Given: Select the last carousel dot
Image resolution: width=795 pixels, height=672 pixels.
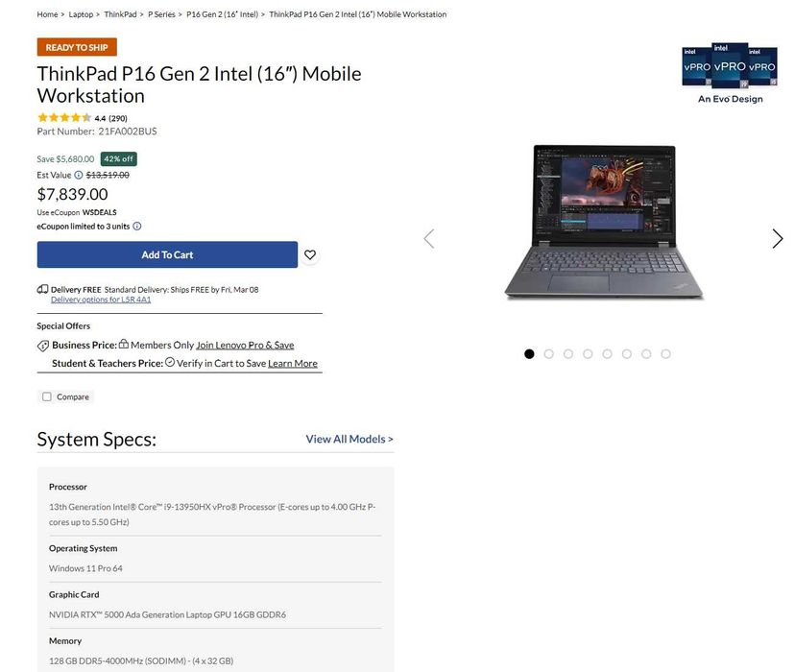Looking at the screenshot, I should [x=665, y=353].
